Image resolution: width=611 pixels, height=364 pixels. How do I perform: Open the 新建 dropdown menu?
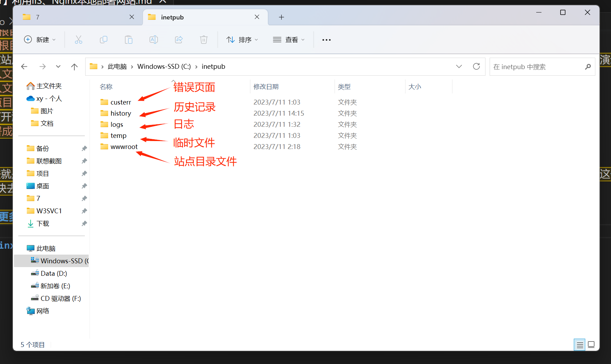[40, 40]
